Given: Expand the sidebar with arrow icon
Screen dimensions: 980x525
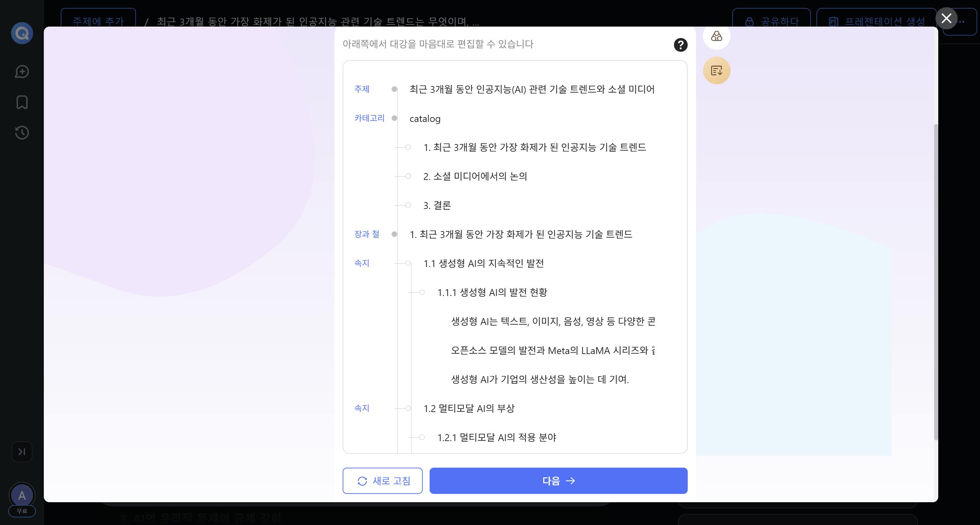Looking at the screenshot, I should [x=22, y=451].
